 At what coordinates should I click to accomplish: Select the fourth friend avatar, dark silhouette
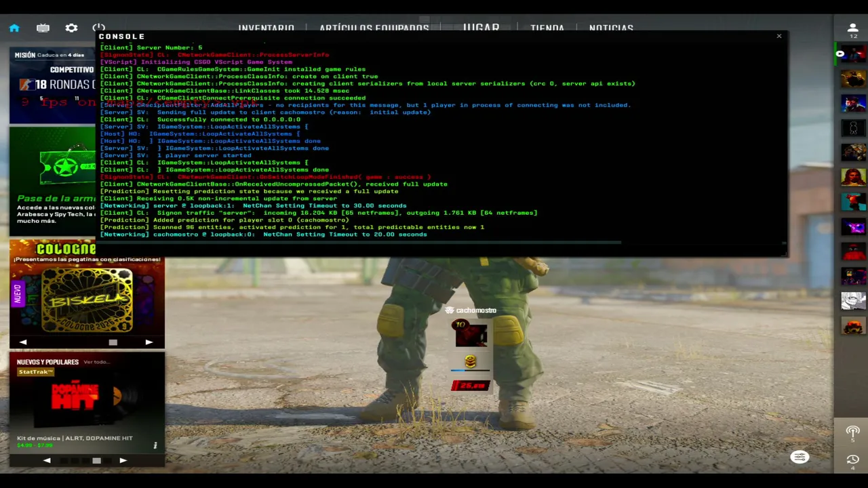click(x=853, y=127)
